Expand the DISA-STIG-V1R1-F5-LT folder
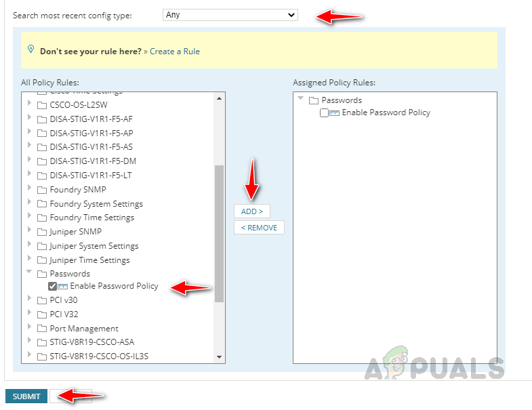Viewport: 532px width, 410px height. pos(29,173)
